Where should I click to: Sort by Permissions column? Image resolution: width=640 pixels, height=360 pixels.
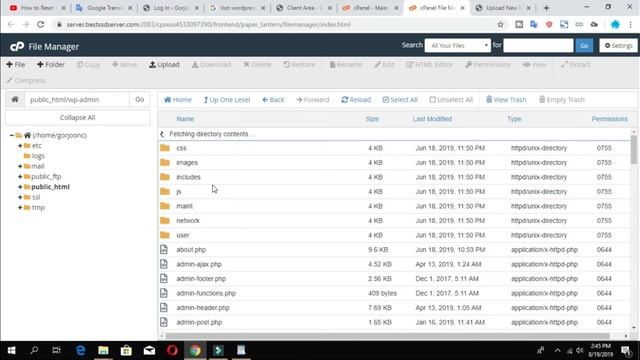pos(609,119)
